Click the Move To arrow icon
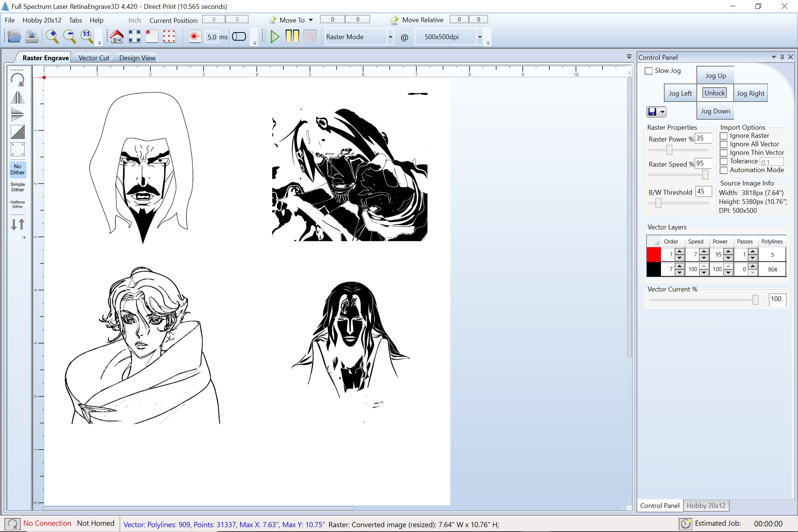Image resolution: width=798 pixels, height=532 pixels. pos(273,20)
